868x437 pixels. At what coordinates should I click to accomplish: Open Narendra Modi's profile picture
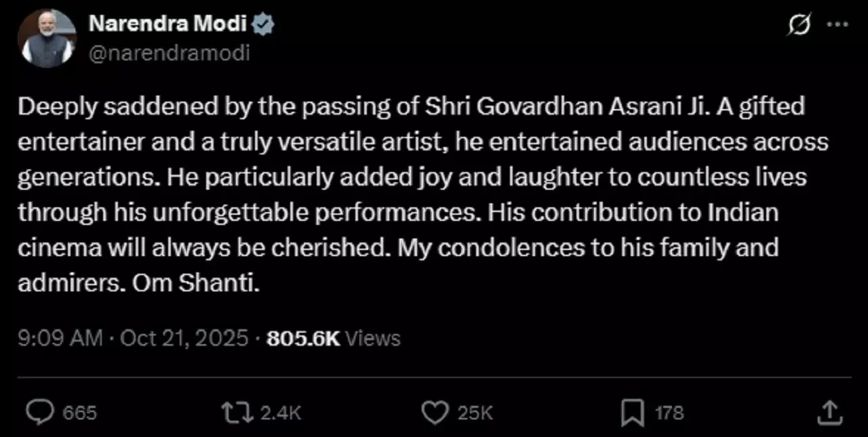[47, 39]
